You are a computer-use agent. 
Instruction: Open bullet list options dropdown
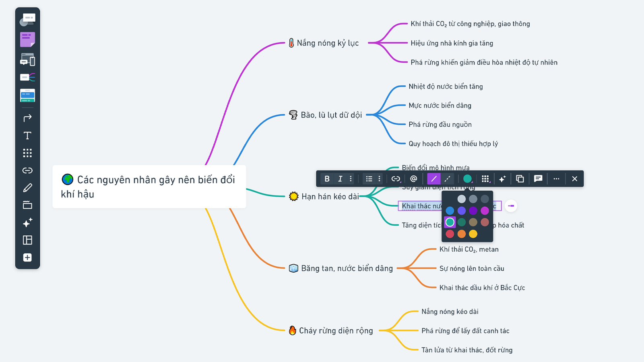[379, 179]
